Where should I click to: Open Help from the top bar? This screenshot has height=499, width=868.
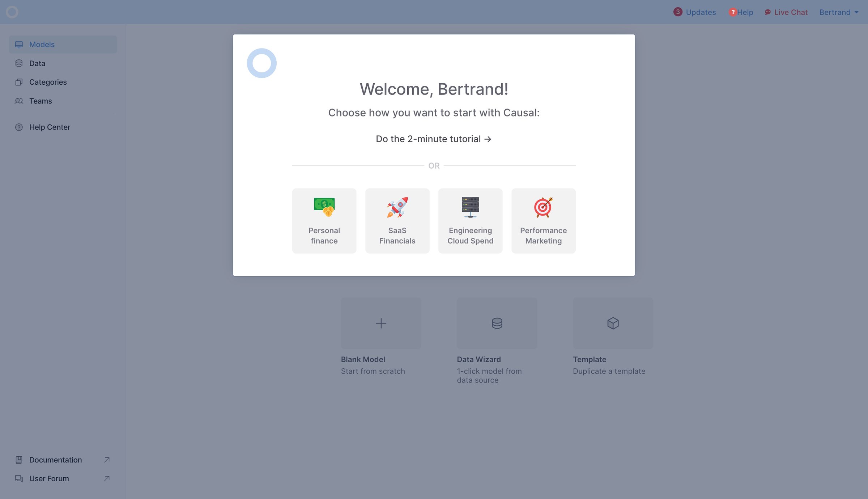(x=741, y=12)
